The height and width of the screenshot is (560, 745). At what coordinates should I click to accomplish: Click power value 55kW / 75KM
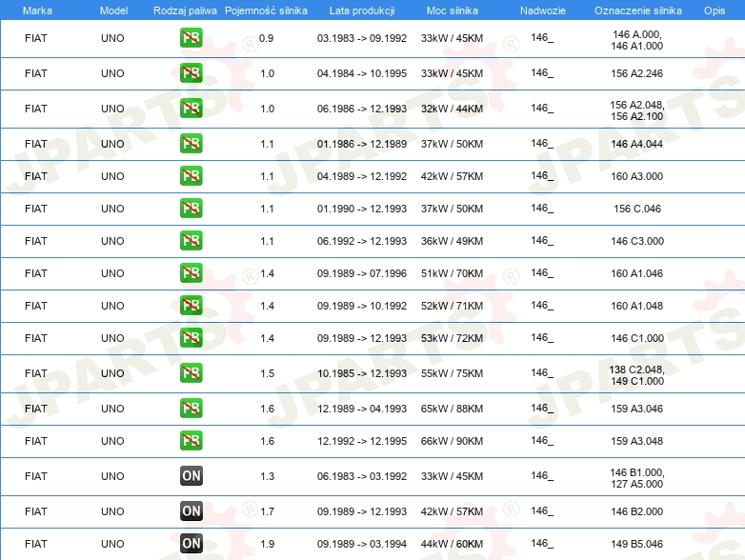coord(452,373)
